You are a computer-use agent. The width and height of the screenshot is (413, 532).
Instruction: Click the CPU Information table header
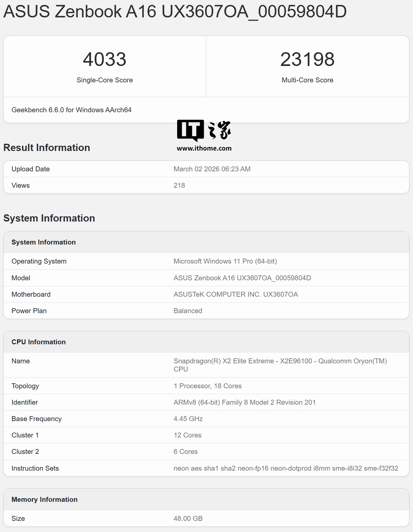coord(39,342)
